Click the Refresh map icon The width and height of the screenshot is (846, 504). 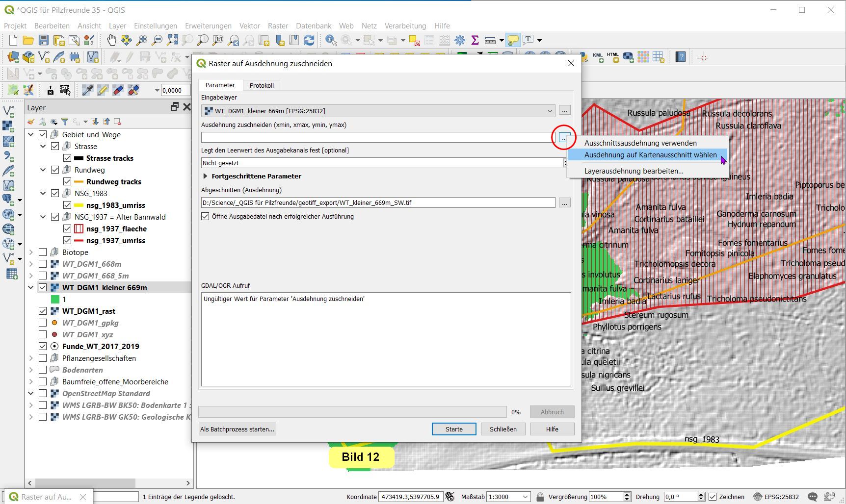coord(309,40)
